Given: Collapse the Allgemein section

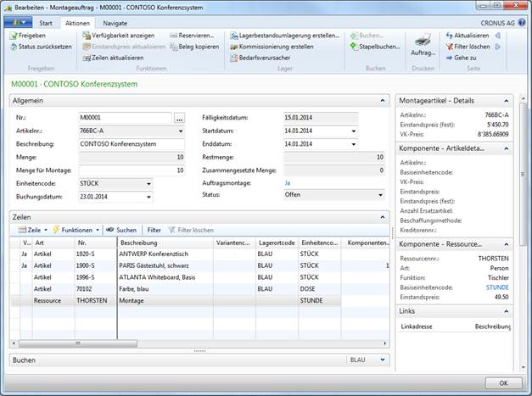Looking at the screenshot, I should click(x=383, y=101).
